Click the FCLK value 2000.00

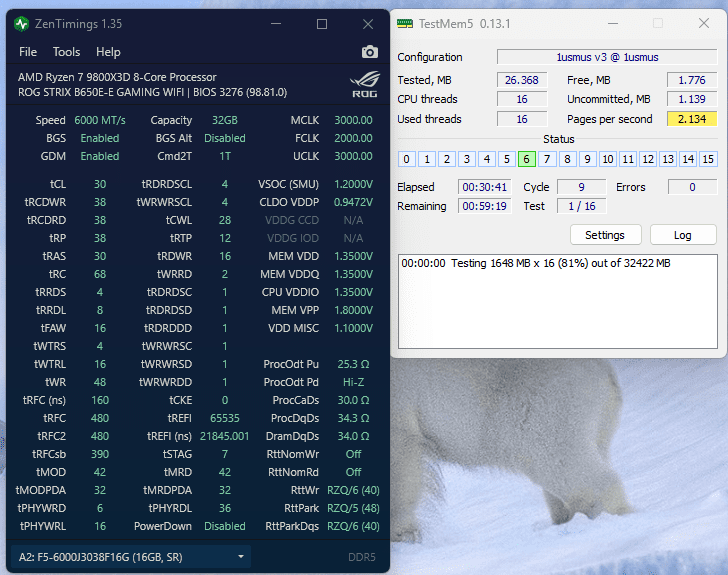(353, 138)
